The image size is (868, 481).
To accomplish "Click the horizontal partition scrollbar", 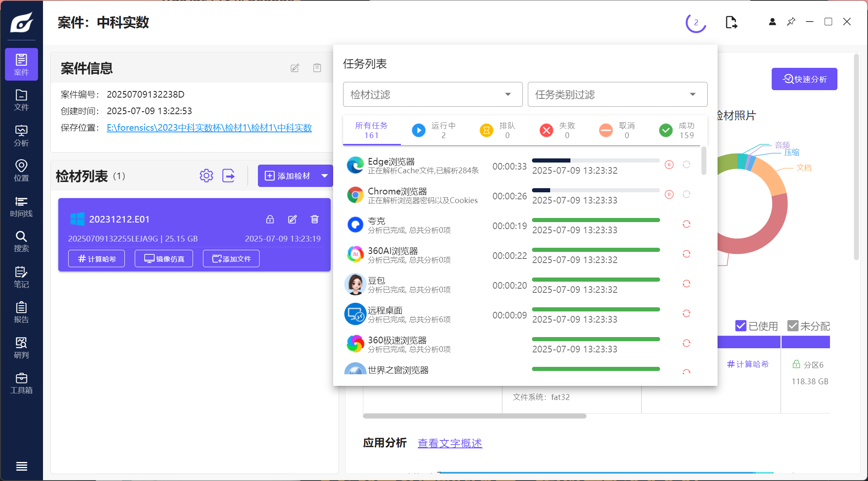I will click(x=474, y=416).
